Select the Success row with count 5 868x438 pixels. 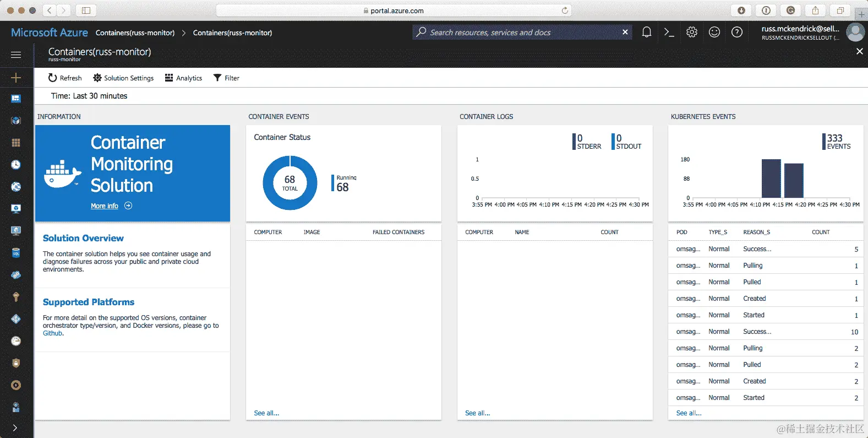coord(766,249)
